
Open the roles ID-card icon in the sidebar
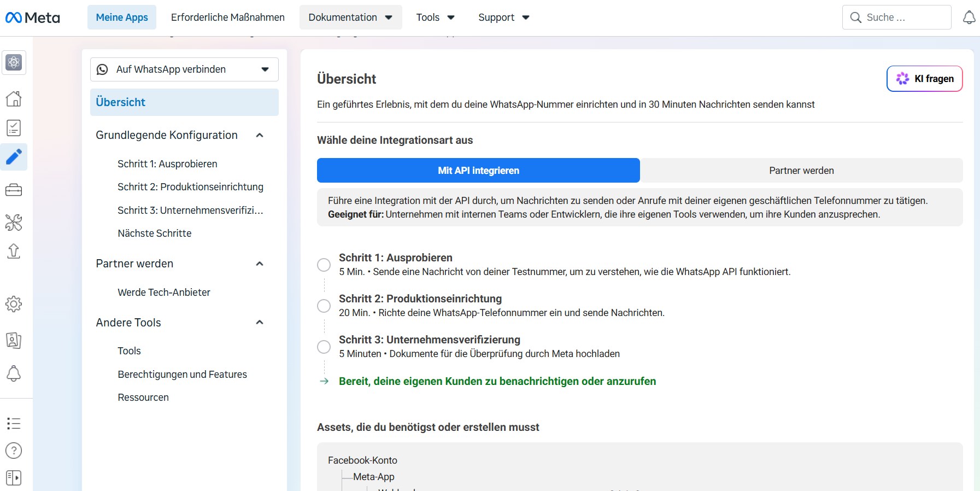[x=14, y=341]
